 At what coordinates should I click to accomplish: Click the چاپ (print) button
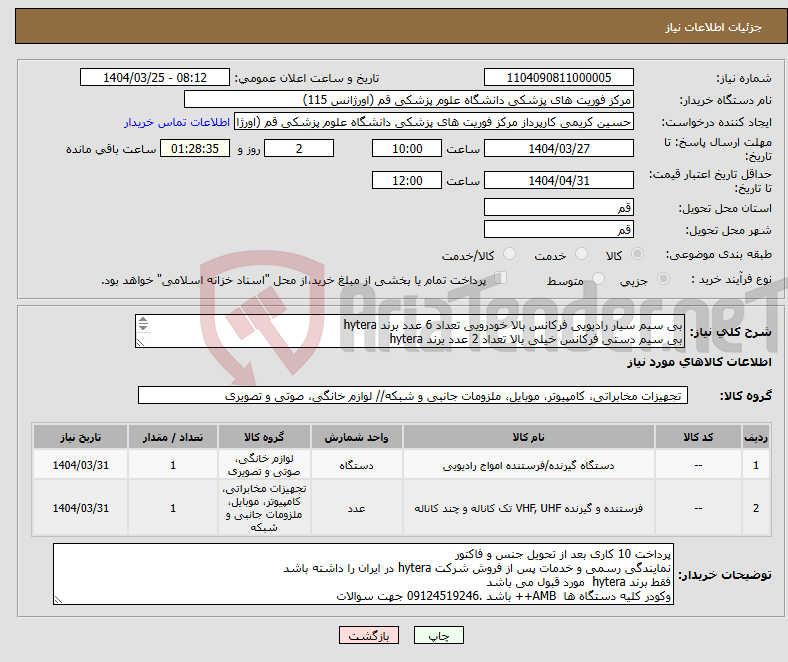(438, 635)
